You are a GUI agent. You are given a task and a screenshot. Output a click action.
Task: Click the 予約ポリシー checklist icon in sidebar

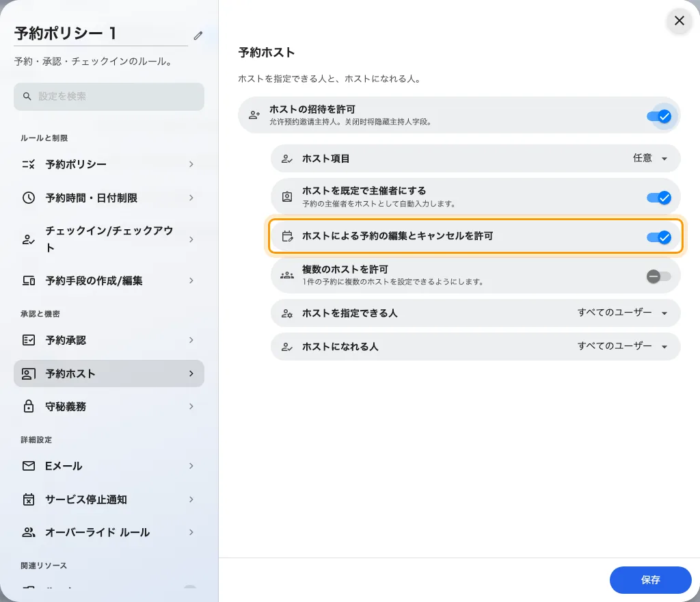(29, 164)
